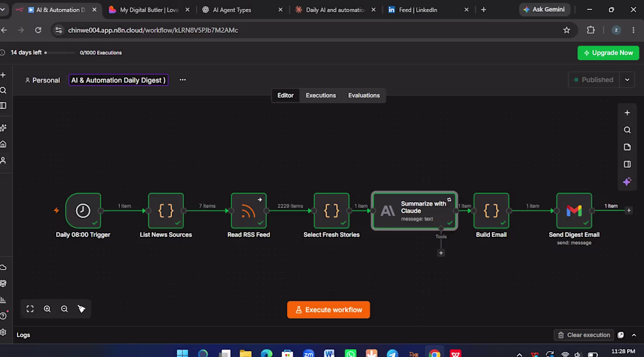Open the Read RSS Feed node
The height and width of the screenshot is (357, 644).
(248, 210)
